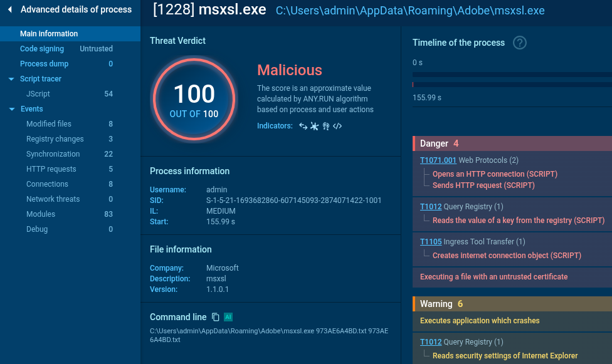This screenshot has width=612, height=364.
Task: Open the T1012 link in the Warning section
Action: (431, 342)
